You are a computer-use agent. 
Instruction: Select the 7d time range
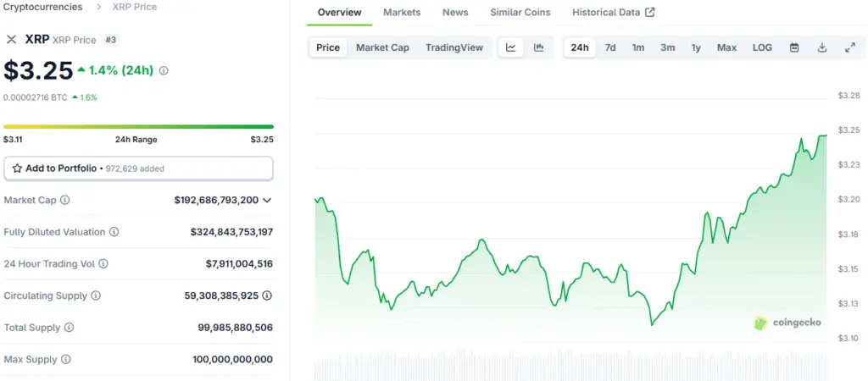point(610,47)
